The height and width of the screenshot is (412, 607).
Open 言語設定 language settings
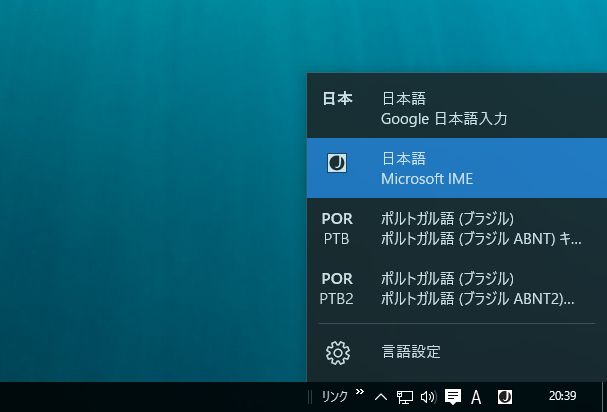pyautogui.click(x=457, y=352)
